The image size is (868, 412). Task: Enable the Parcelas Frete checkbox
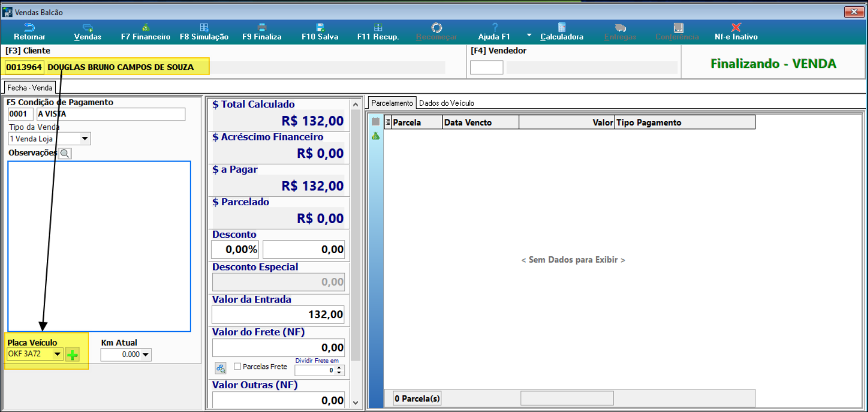click(x=238, y=366)
